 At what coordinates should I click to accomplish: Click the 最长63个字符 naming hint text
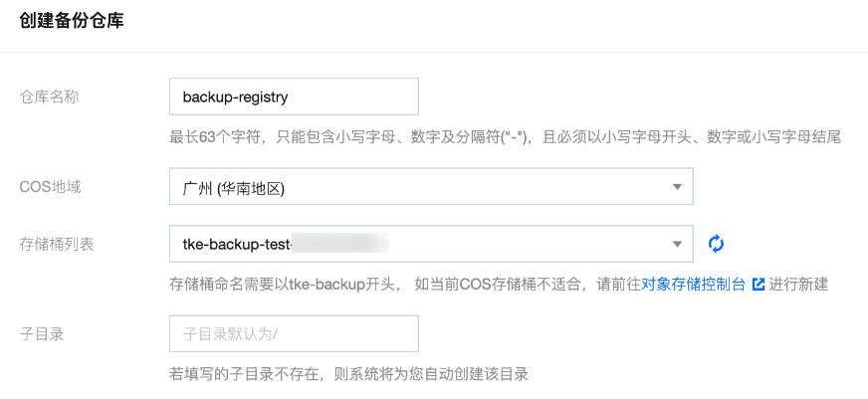coord(506,136)
